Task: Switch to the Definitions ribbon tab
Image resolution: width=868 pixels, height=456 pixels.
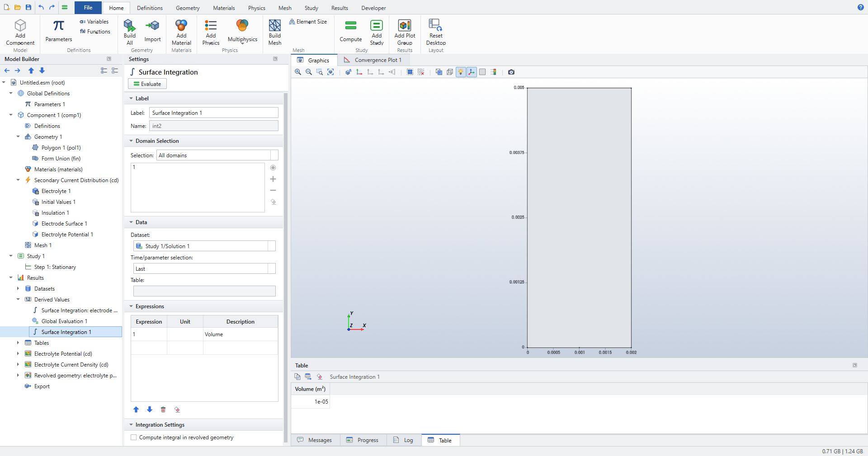Action: click(150, 8)
